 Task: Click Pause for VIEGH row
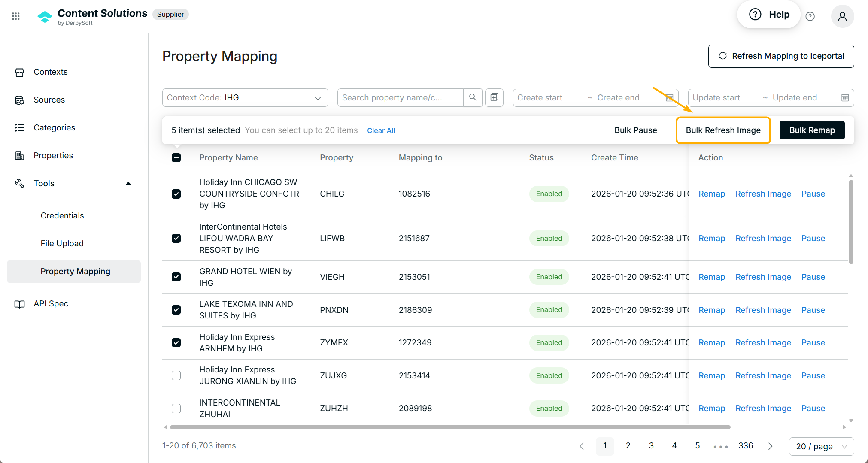(813, 277)
